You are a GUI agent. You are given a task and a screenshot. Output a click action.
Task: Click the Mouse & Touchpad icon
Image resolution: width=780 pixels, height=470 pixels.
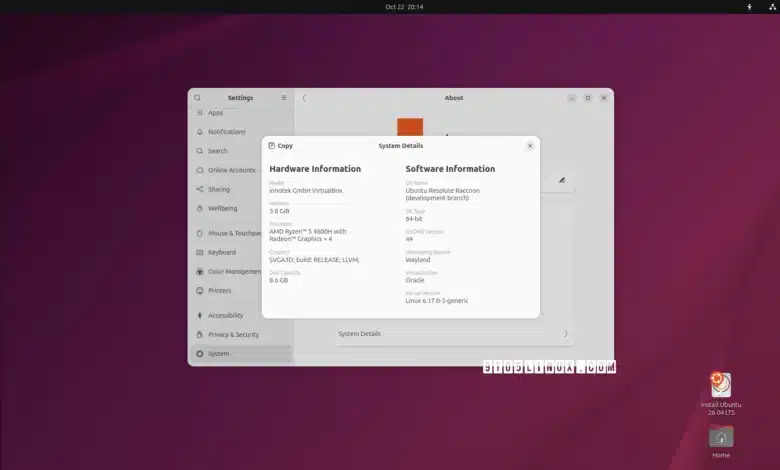pos(199,233)
